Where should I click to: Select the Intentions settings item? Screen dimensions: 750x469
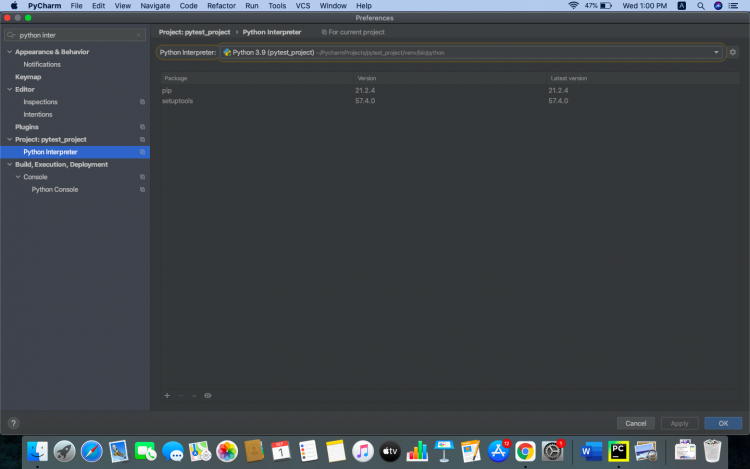coord(38,114)
